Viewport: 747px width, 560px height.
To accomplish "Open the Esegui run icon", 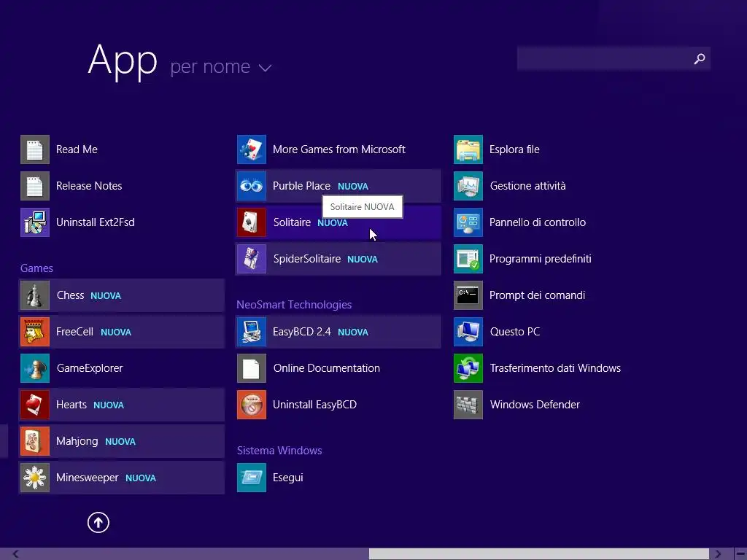I will 252,478.
